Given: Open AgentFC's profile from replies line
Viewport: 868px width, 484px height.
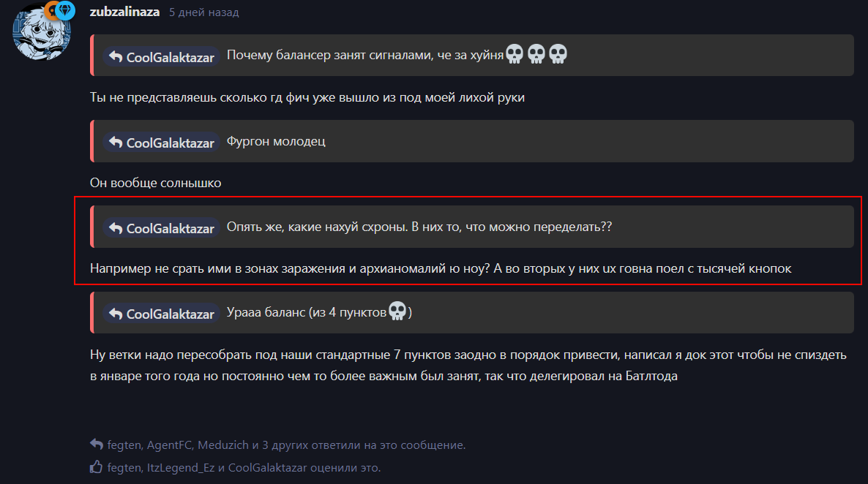Looking at the screenshot, I should [x=169, y=445].
